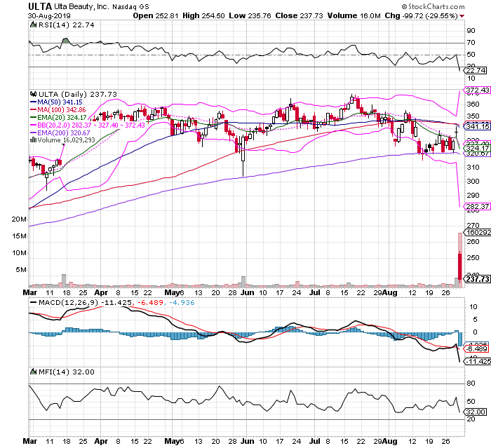The height and width of the screenshot is (448, 491).
Task: Click the Chg -99.72 (-29.55%) value
Action: [421, 15]
